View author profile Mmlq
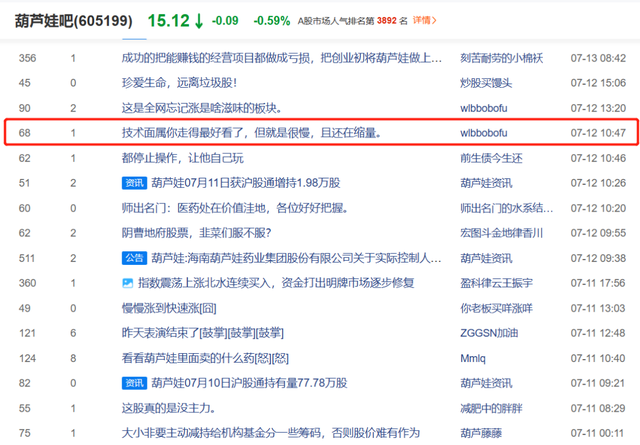 pos(473,358)
